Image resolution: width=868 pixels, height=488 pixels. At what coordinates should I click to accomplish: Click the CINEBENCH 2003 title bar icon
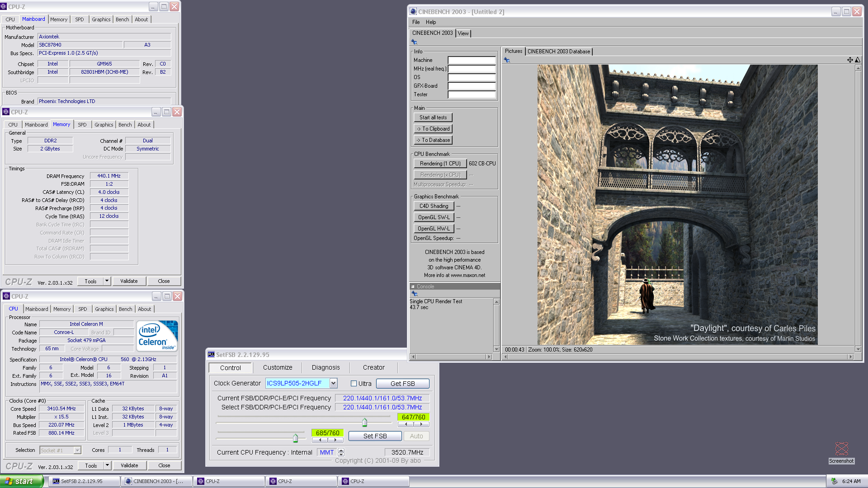413,12
